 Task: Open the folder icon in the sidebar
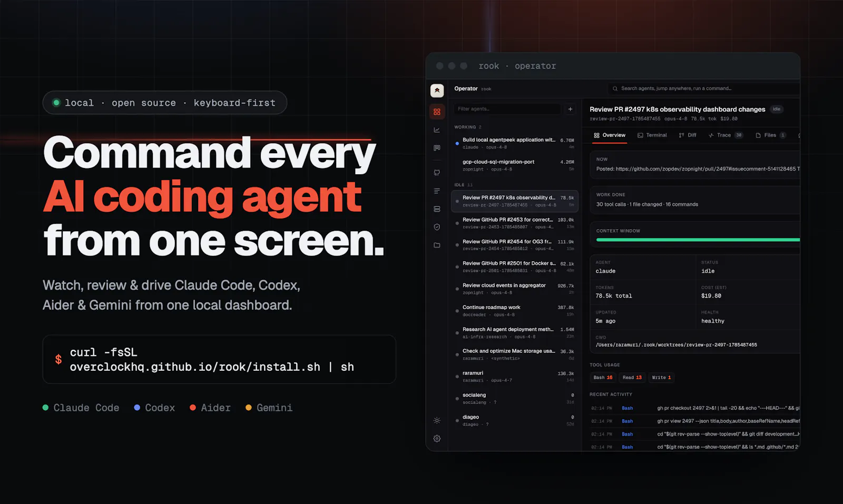tap(437, 245)
